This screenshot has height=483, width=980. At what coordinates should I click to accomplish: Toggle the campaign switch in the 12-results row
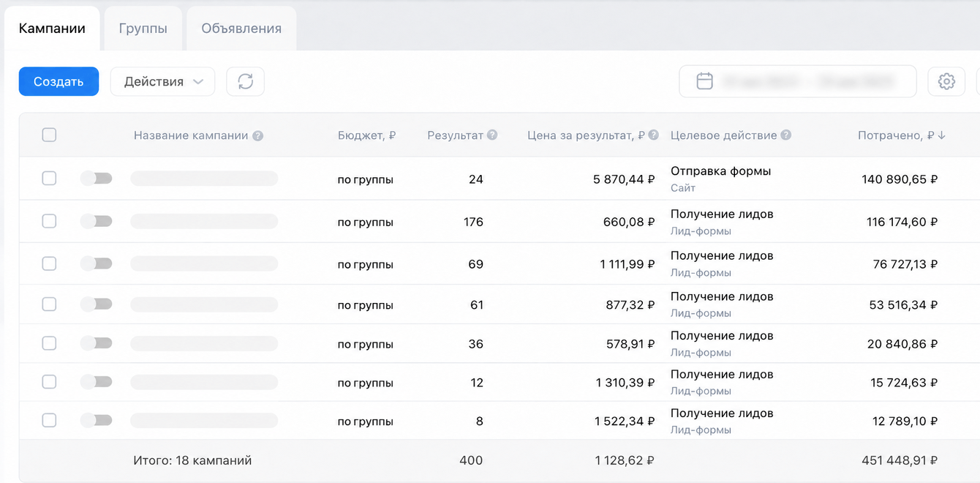click(x=97, y=382)
